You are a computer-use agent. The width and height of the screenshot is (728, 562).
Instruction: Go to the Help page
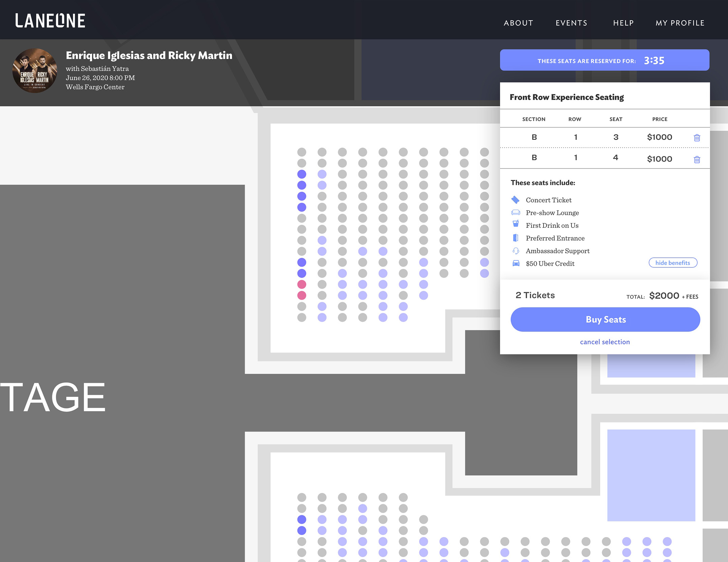pyautogui.click(x=623, y=23)
